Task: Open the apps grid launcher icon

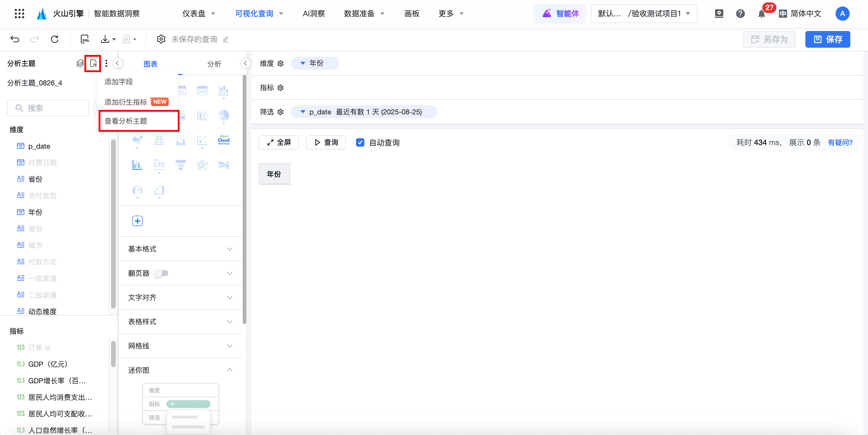Action: (19, 14)
